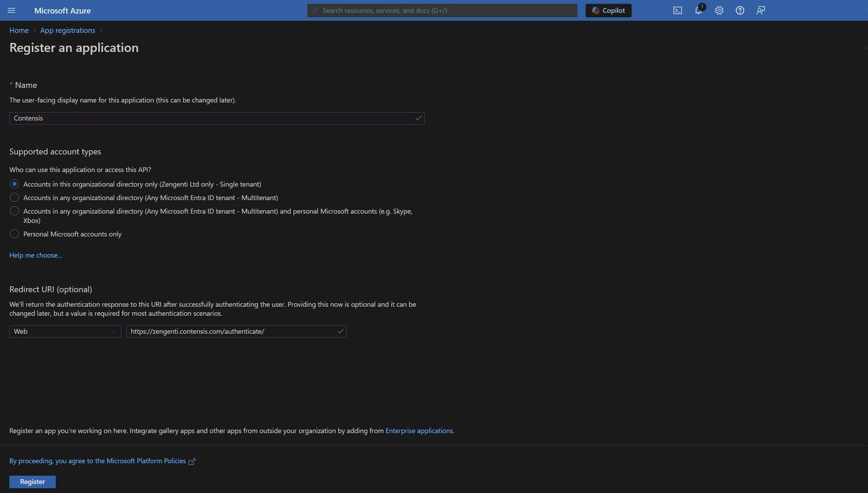868x493 pixels.
Task: Click external link icon after Platform Policies
Action: pyautogui.click(x=192, y=461)
